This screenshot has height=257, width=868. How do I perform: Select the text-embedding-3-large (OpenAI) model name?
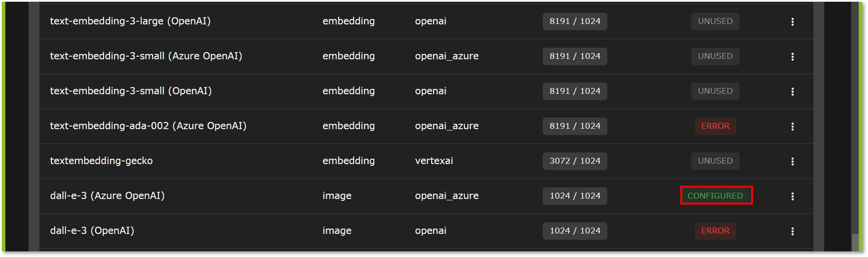[x=130, y=21]
